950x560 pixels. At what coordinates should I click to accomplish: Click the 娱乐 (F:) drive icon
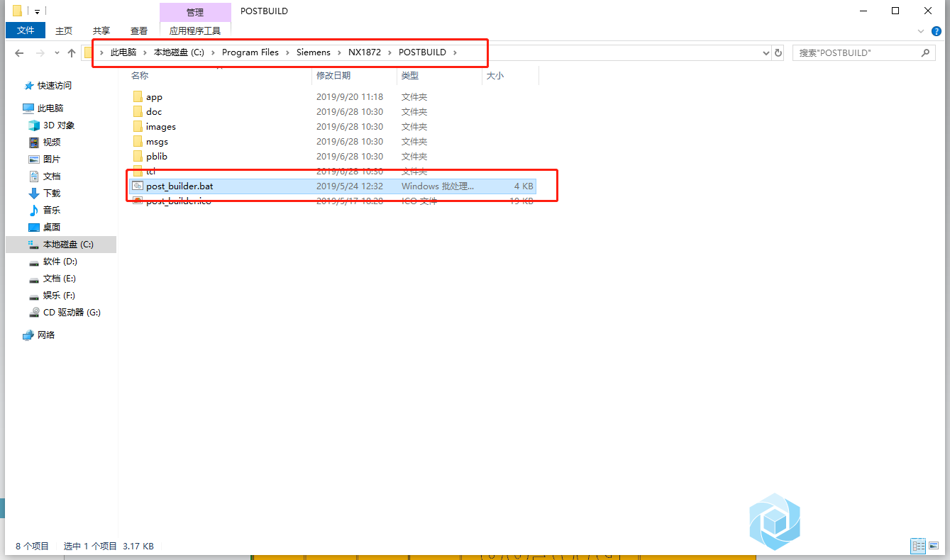click(x=34, y=296)
